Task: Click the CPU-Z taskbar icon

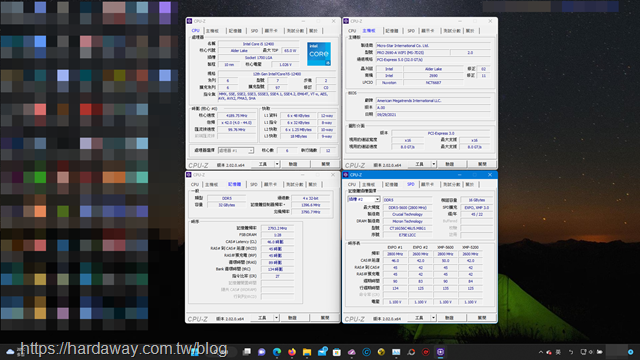Action: [440, 352]
